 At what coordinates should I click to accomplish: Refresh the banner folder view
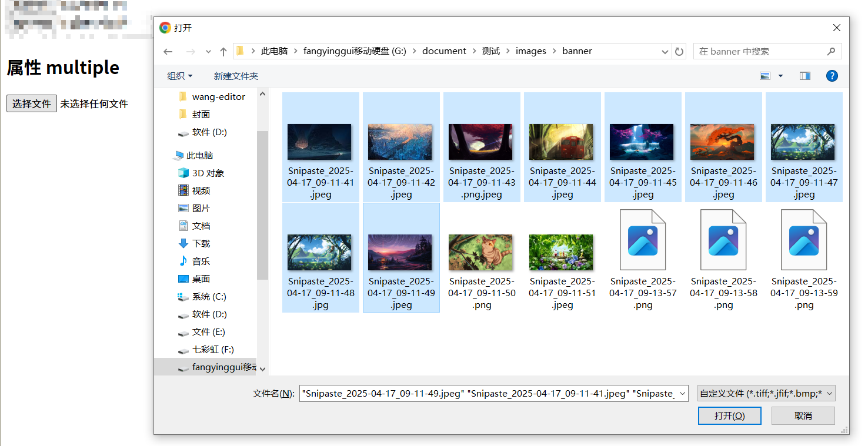pos(679,52)
